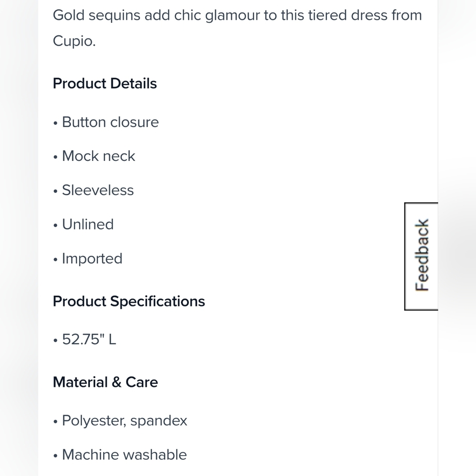Select the Material & Care heading
The image size is (476, 476).
tap(105, 382)
